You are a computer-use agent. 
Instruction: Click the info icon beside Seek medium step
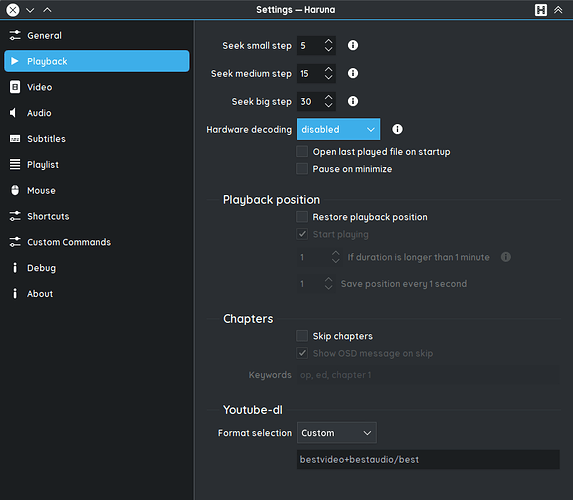click(353, 73)
